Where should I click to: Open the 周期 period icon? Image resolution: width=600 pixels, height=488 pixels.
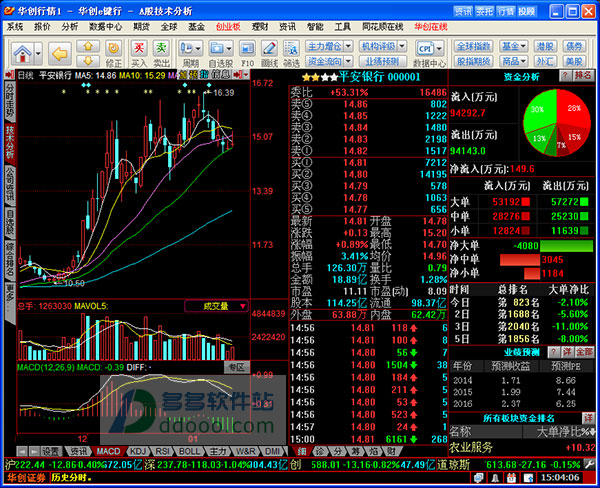(x=187, y=49)
